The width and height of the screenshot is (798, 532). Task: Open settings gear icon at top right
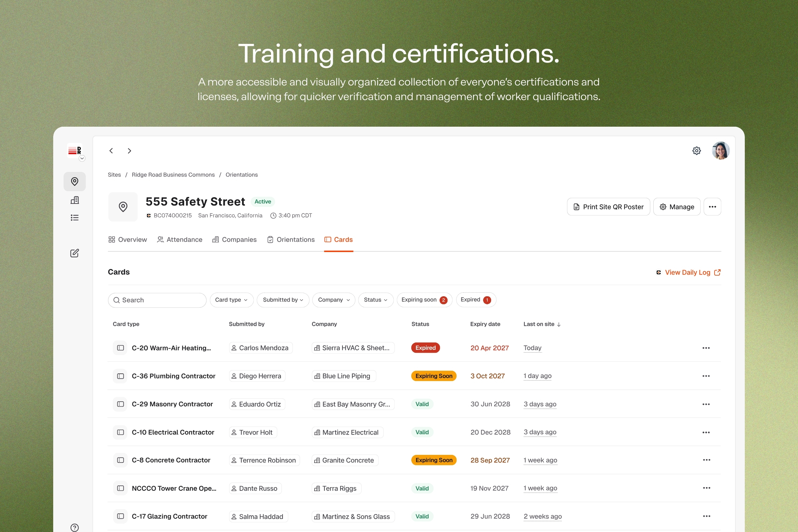[696, 151]
